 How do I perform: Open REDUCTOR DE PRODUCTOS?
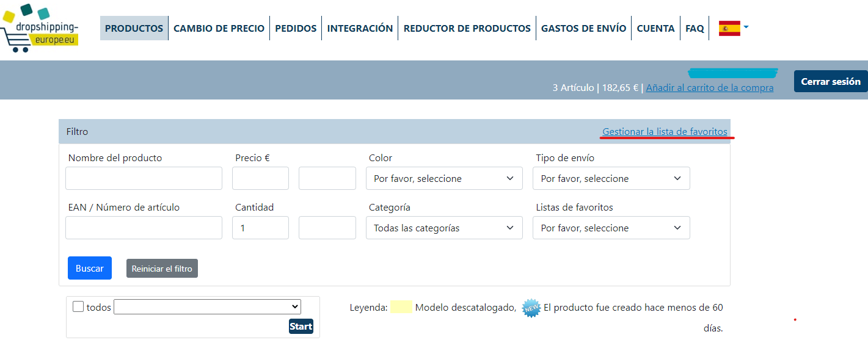[x=467, y=28]
